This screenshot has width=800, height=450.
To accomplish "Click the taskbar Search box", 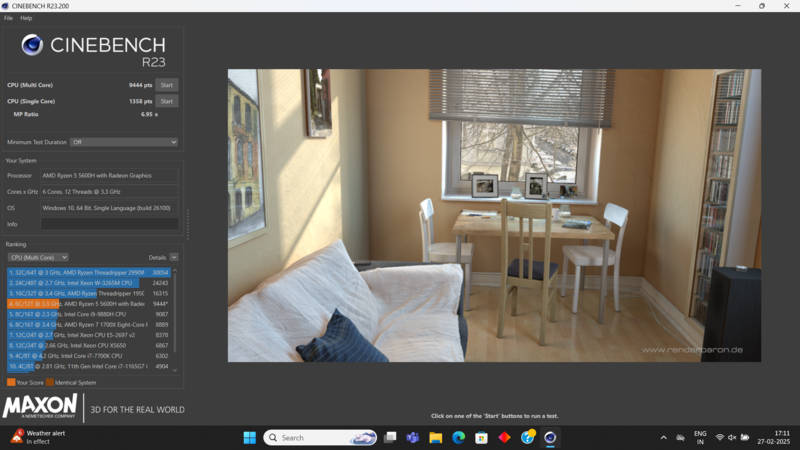I will click(x=320, y=438).
